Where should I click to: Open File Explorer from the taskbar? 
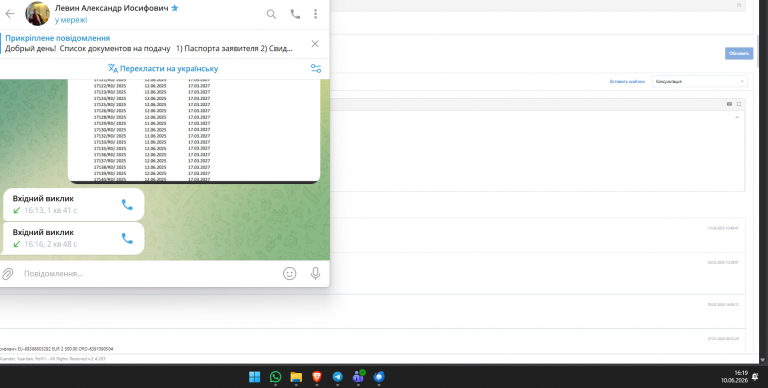point(296,377)
